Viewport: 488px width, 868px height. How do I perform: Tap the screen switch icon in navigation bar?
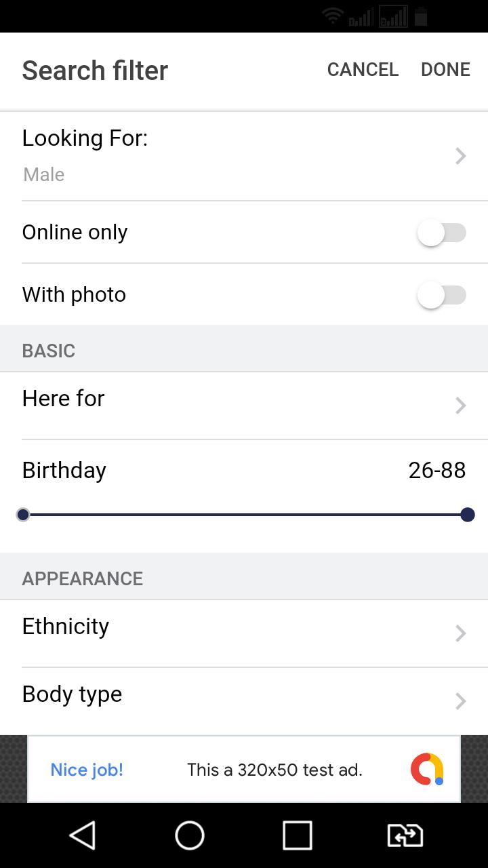pos(405,835)
